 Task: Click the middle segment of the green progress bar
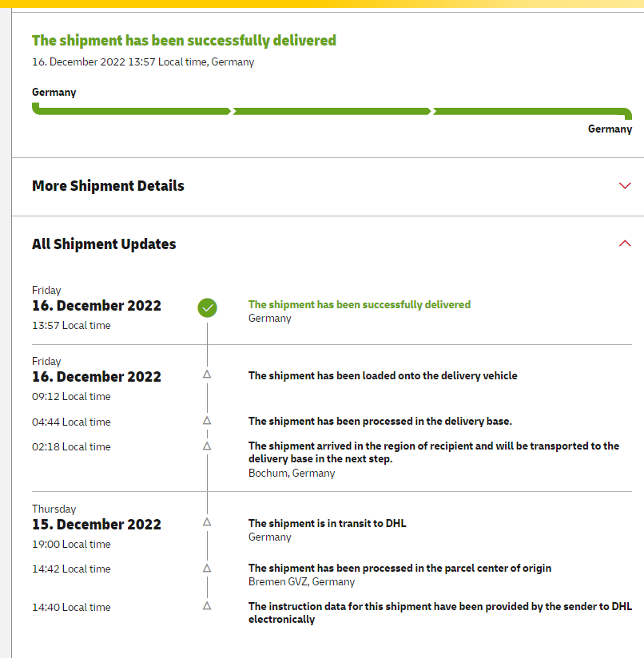tap(332, 111)
